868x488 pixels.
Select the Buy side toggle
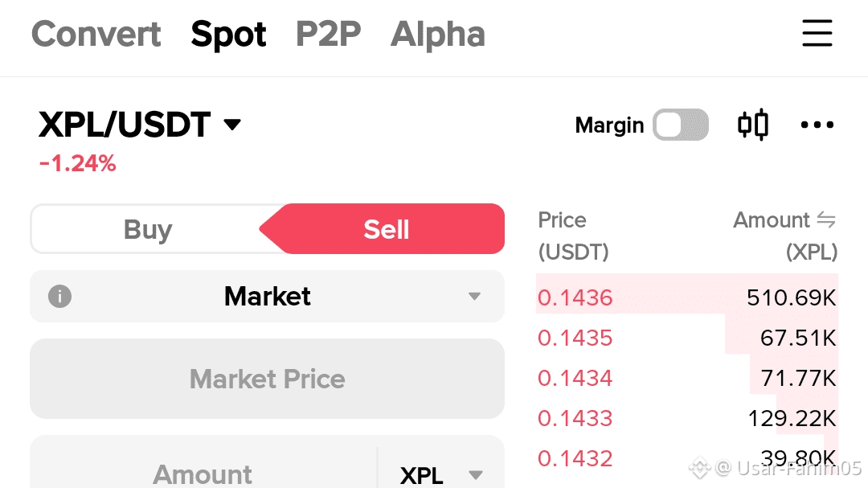coord(148,230)
